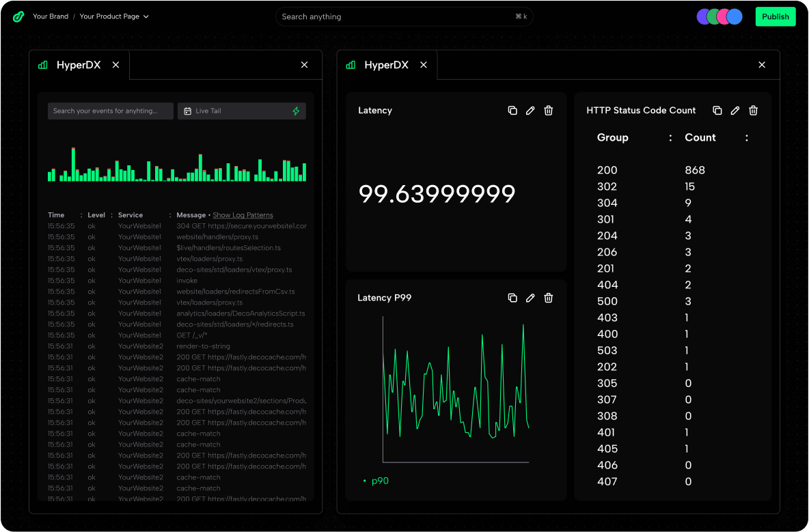Select status group 200 row

[673, 170]
